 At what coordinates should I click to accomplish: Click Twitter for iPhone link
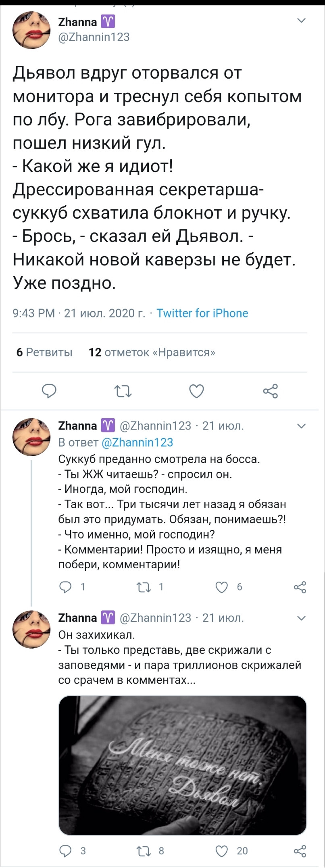pos(202,313)
